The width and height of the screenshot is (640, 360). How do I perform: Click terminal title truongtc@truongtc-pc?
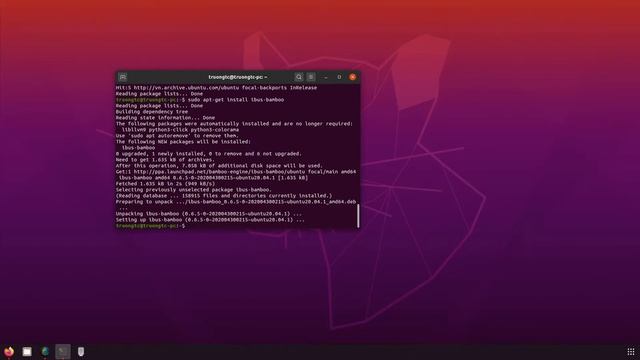pos(238,77)
